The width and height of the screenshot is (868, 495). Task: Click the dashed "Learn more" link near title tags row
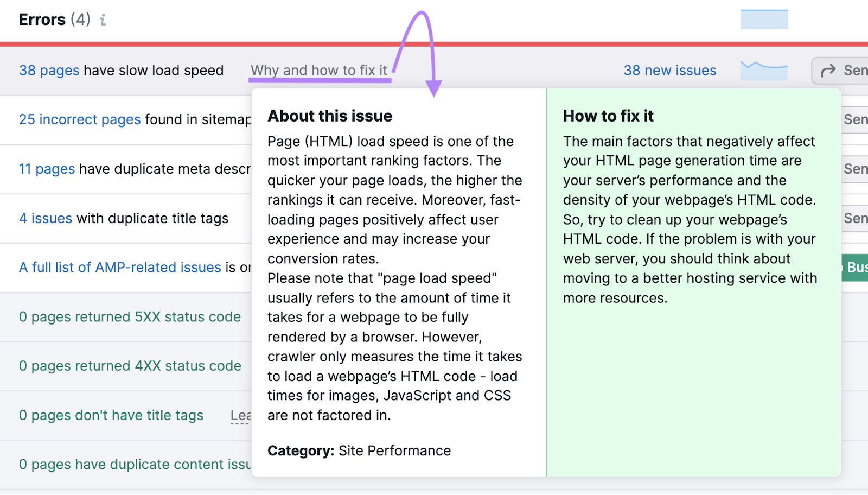[x=240, y=415]
